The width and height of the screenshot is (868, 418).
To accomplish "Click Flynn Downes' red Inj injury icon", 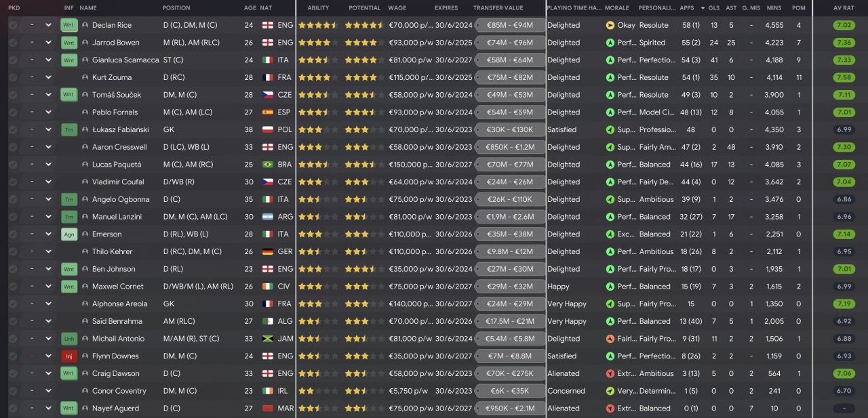I will coord(68,356).
